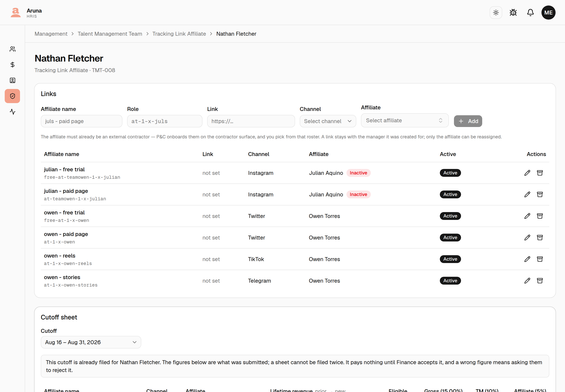Edit the owen - paid page link

click(x=527, y=238)
